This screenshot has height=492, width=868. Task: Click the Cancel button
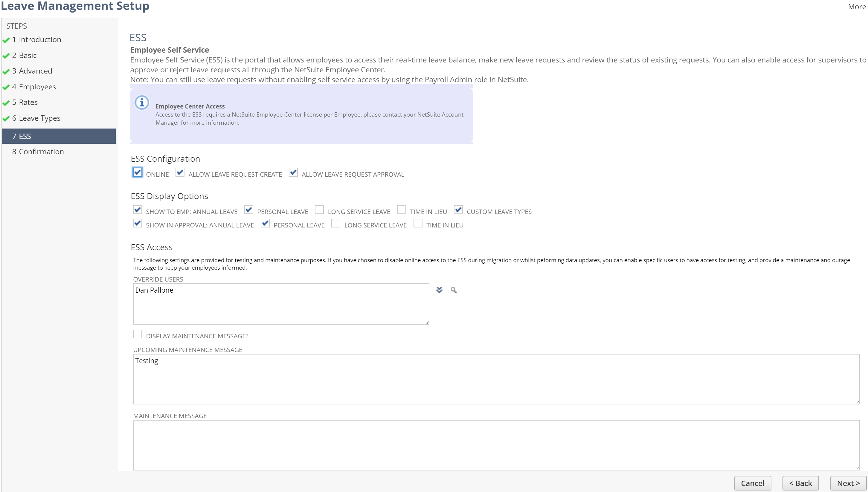pos(753,483)
